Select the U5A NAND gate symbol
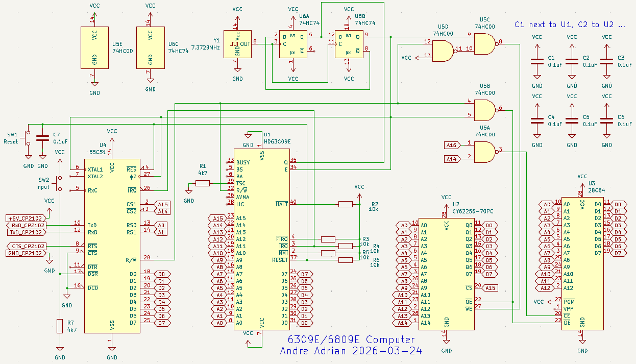 coord(484,150)
